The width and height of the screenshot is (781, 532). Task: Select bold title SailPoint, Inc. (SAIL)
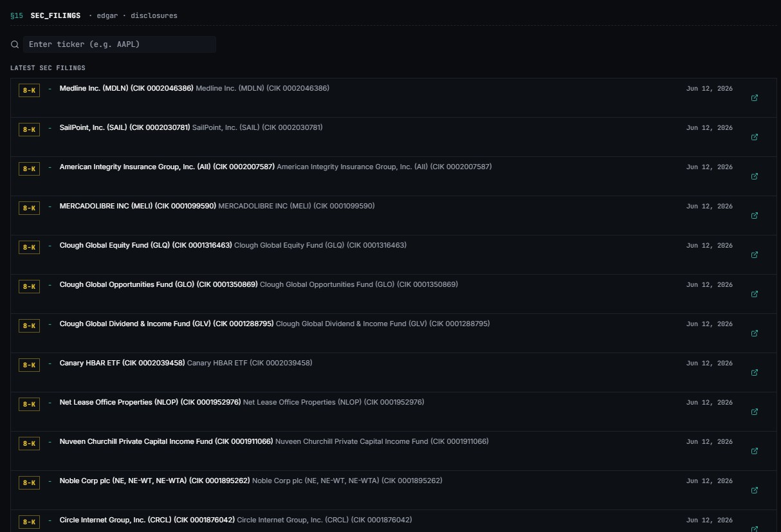point(125,127)
